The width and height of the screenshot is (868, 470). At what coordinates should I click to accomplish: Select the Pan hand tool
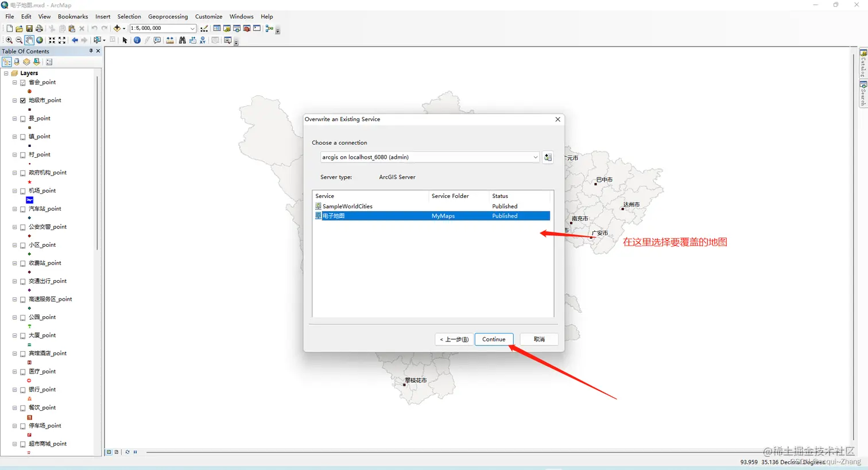coord(29,40)
